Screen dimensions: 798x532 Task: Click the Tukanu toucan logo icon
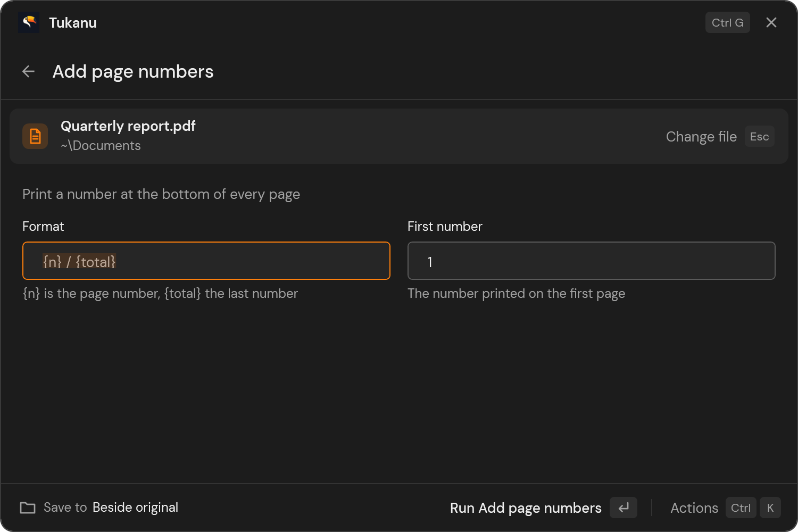click(x=29, y=22)
